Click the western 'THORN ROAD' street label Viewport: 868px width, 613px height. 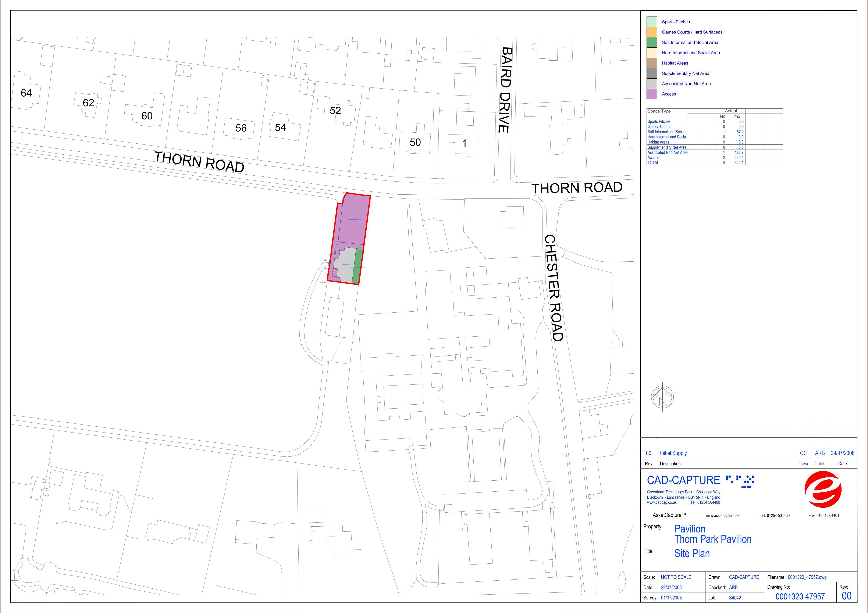click(199, 162)
